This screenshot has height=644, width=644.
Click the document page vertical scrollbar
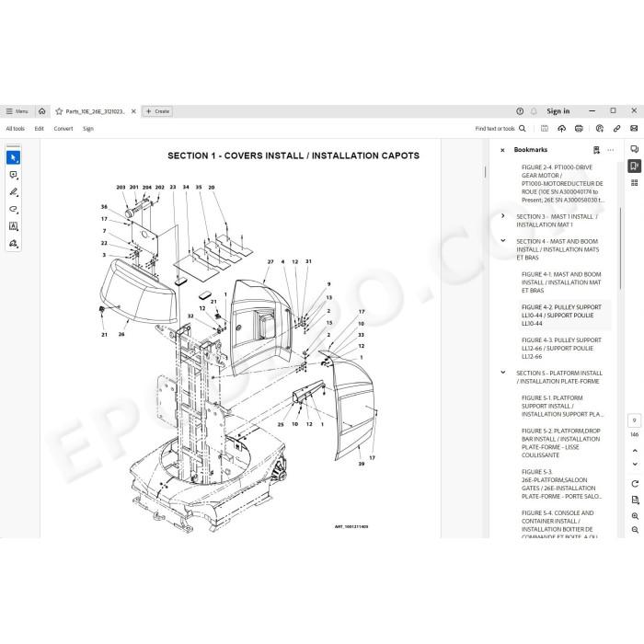[485, 171]
